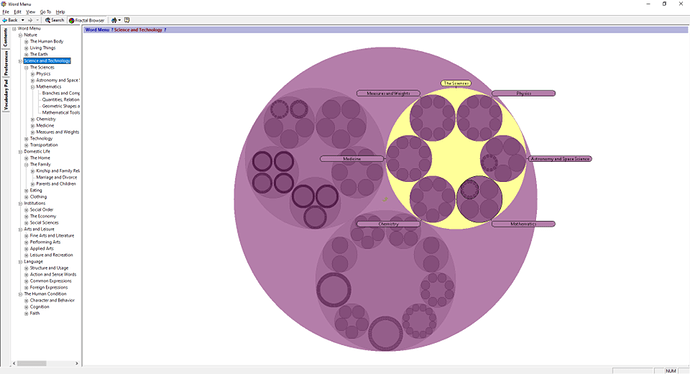Click the Forward arrow toolbar icon
Screen dimensions: 690x374
[x=30, y=20]
